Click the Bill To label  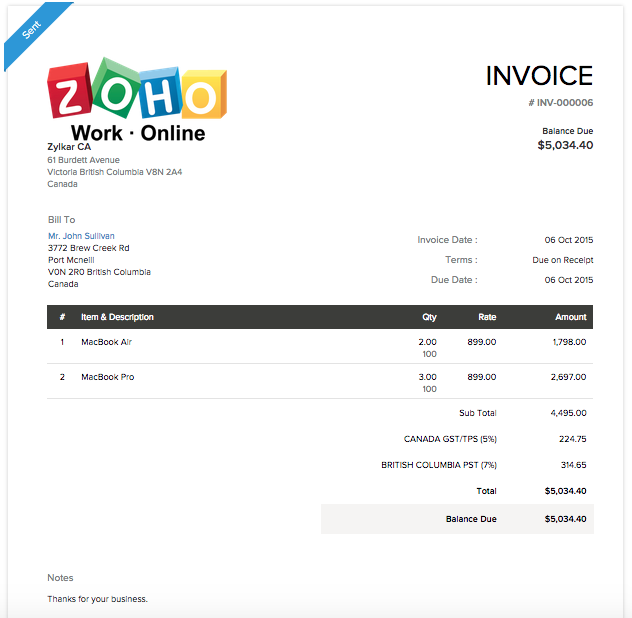pos(61,220)
